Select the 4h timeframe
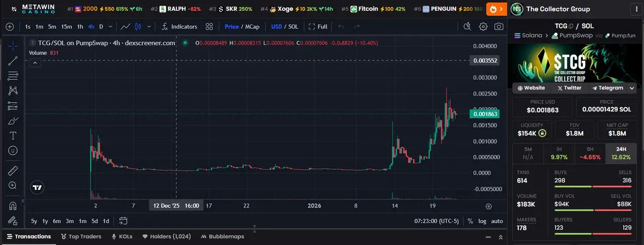The width and height of the screenshot is (644, 245). pyautogui.click(x=91, y=27)
